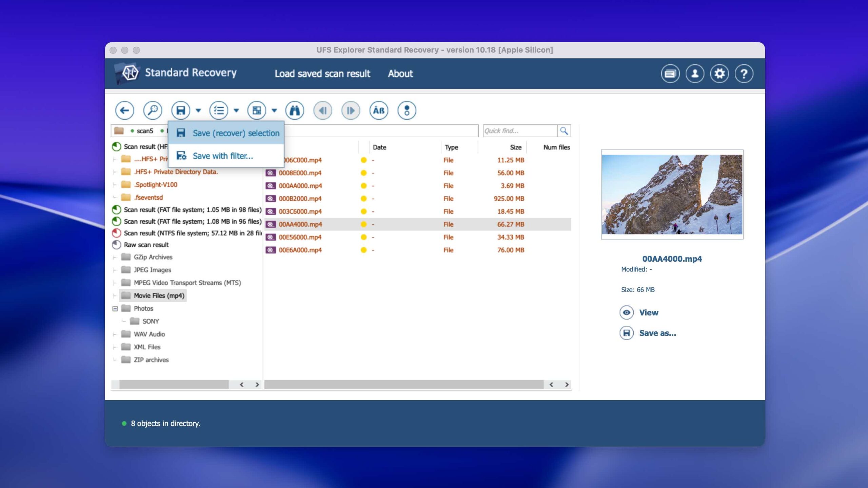
Task: Click the user account icon in header
Action: [695, 74]
